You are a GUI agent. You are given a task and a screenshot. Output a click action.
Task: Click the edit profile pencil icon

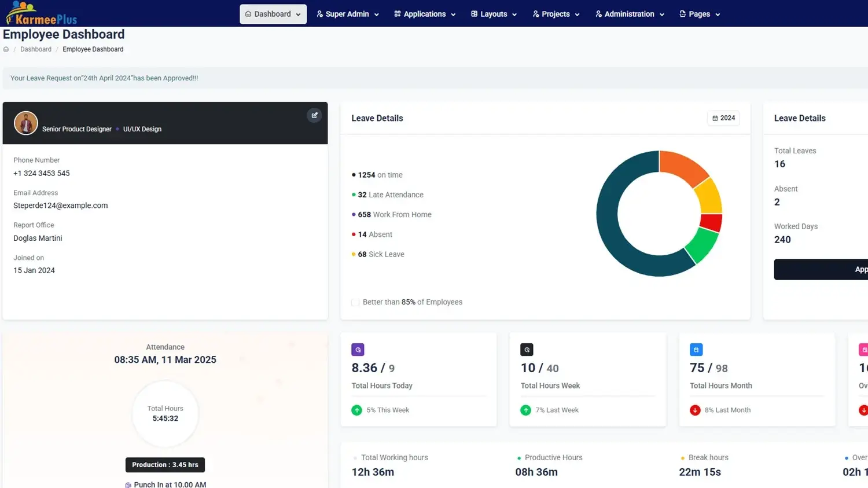[314, 115]
